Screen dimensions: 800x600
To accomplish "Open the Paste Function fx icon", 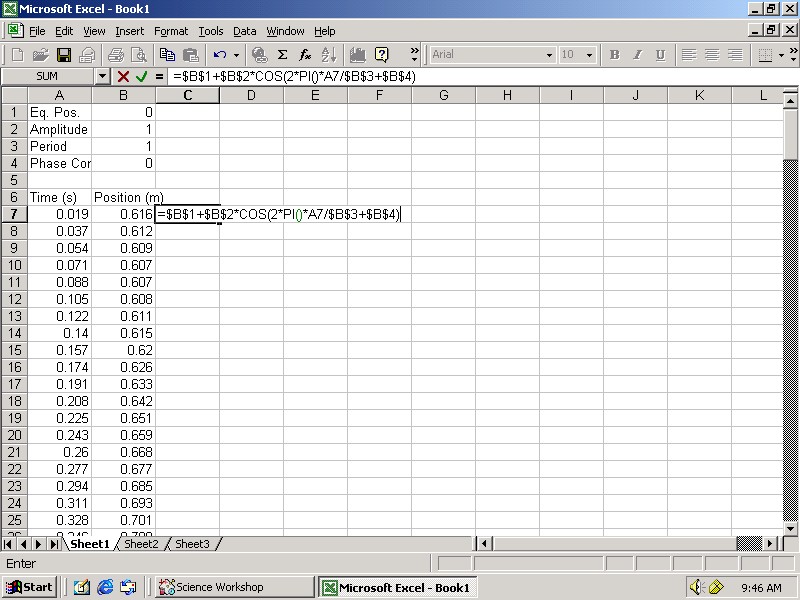I will 306,55.
